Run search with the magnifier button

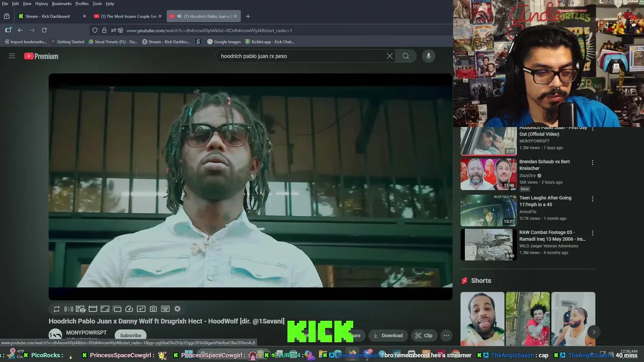(x=406, y=56)
